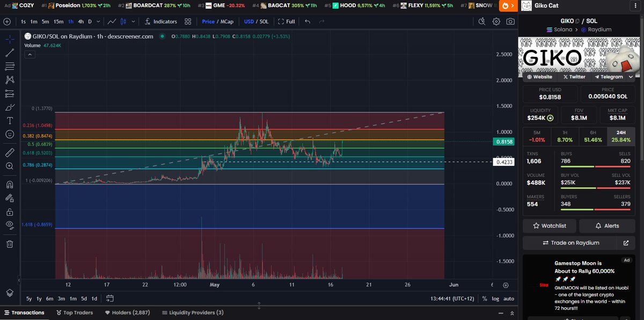Toggle stay in drawing mode
The image size is (644, 320).
click(x=10, y=198)
